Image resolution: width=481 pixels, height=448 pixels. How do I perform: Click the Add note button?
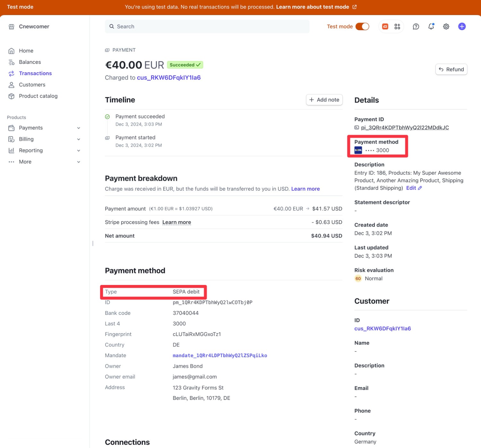point(324,100)
